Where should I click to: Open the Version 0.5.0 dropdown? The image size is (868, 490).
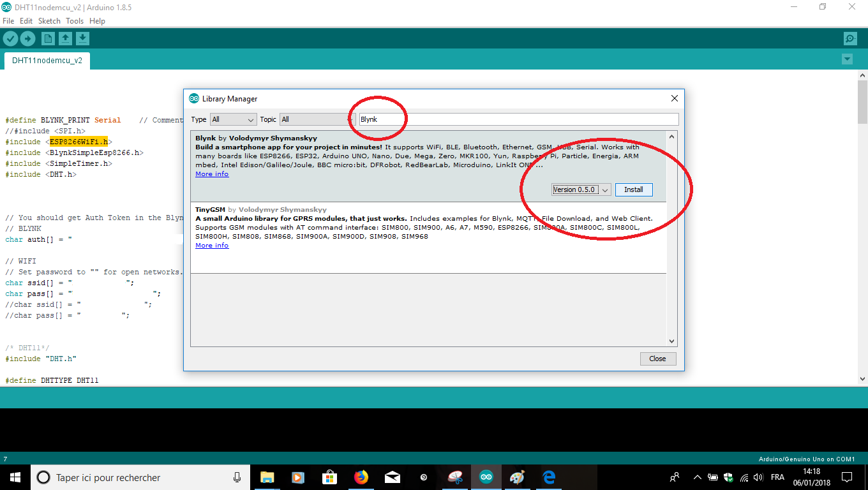pyautogui.click(x=581, y=189)
